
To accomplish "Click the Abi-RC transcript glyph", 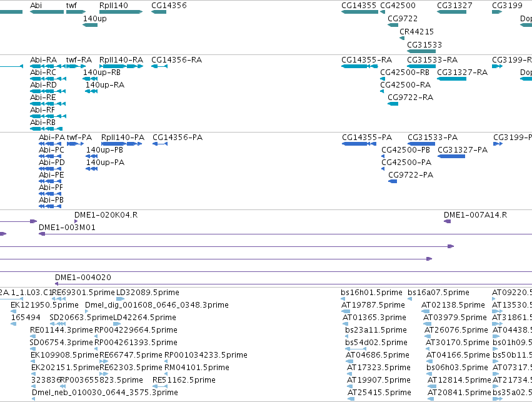I will pyautogui.click(x=48, y=79).
